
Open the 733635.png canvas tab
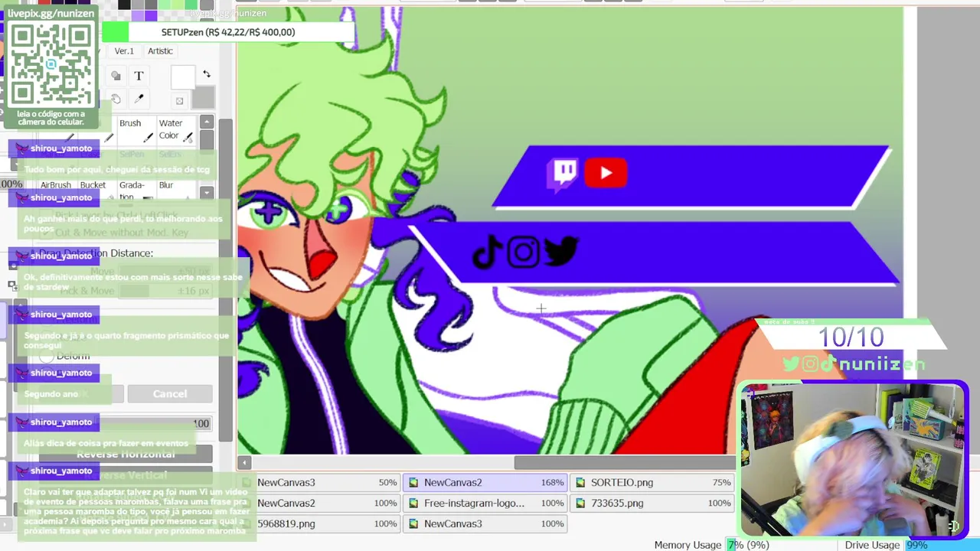[x=653, y=504]
